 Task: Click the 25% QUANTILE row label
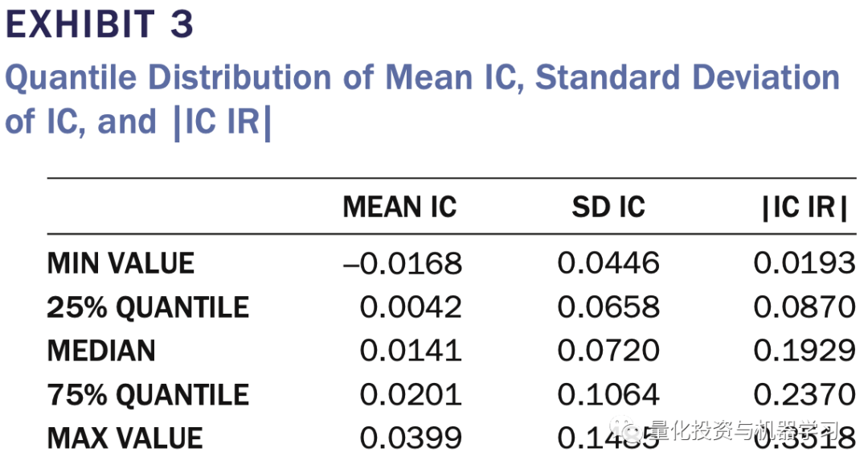click(x=148, y=307)
